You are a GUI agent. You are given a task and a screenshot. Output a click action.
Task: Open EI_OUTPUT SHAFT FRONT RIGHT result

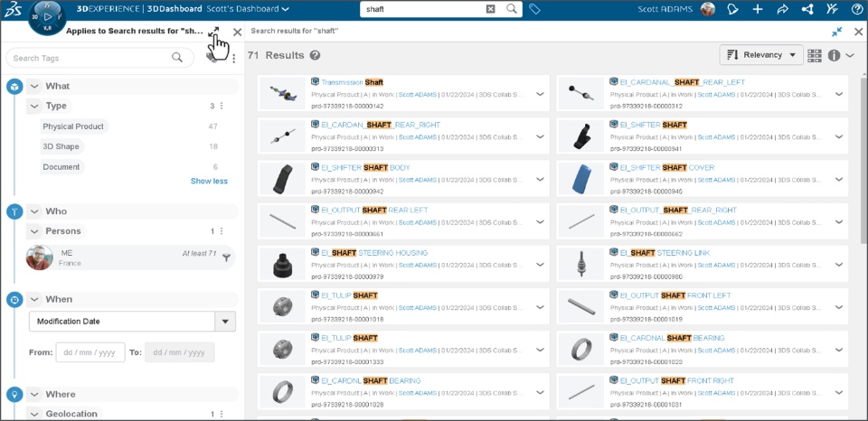pyautogui.click(x=677, y=380)
